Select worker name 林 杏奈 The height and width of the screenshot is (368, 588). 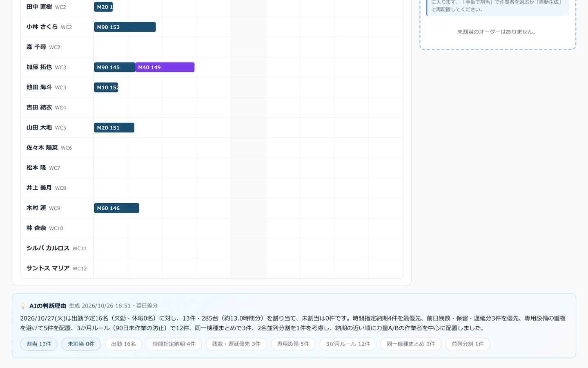(x=36, y=228)
